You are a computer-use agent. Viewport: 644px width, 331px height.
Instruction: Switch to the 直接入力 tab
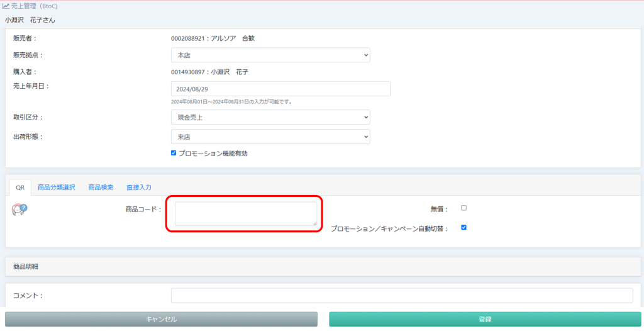(x=138, y=188)
